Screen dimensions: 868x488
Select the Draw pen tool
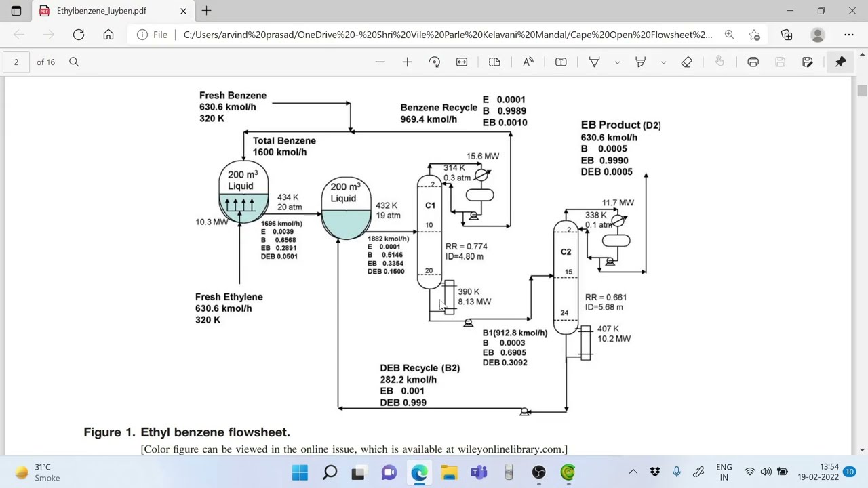click(x=594, y=62)
